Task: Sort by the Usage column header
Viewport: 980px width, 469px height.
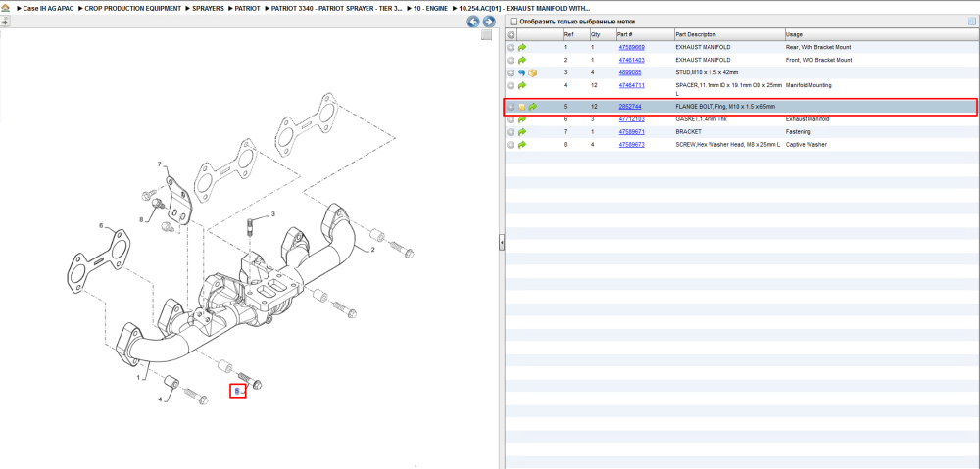Action: [794, 35]
